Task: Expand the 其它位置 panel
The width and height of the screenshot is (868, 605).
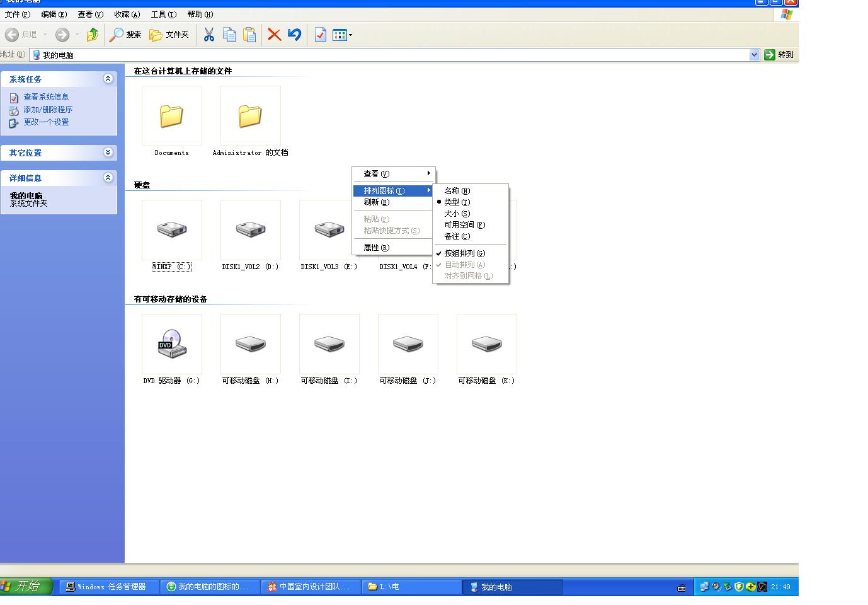Action: (x=108, y=153)
